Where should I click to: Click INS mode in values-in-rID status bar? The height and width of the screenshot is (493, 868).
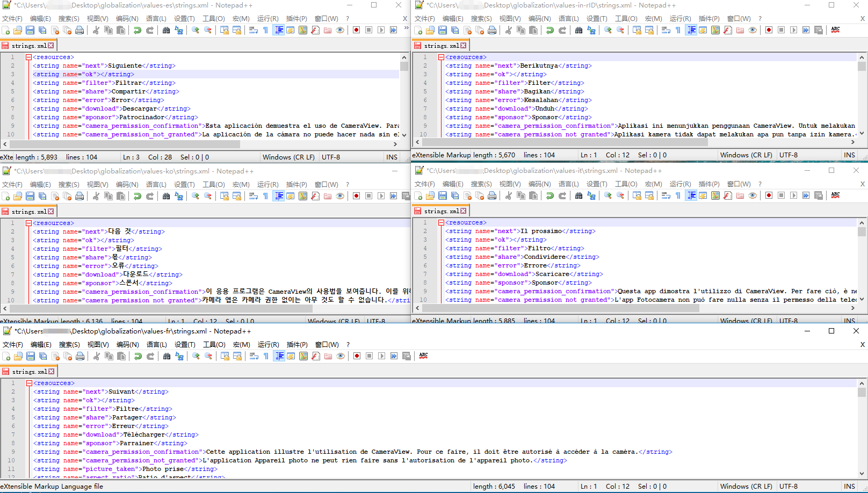pyautogui.click(x=849, y=155)
